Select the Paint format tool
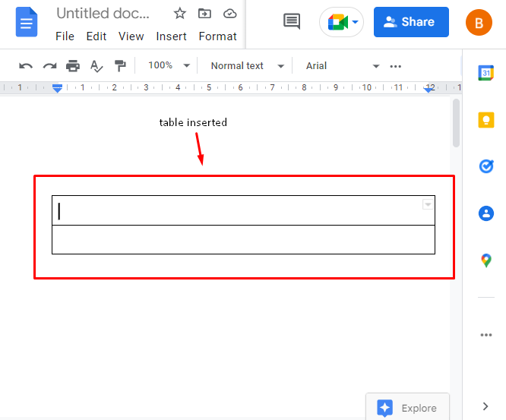This screenshot has width=506, height=420. click(120, 66)
